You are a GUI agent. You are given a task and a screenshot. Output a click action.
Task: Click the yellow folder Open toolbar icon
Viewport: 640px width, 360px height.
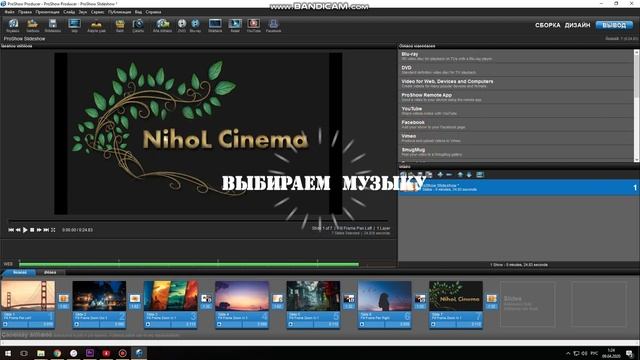click(32, 24)
